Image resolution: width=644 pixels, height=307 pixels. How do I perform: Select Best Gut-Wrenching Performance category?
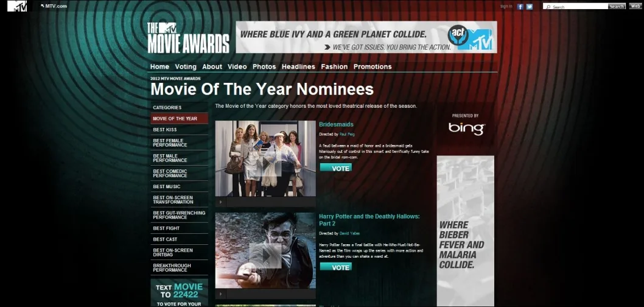click(179, 215)
